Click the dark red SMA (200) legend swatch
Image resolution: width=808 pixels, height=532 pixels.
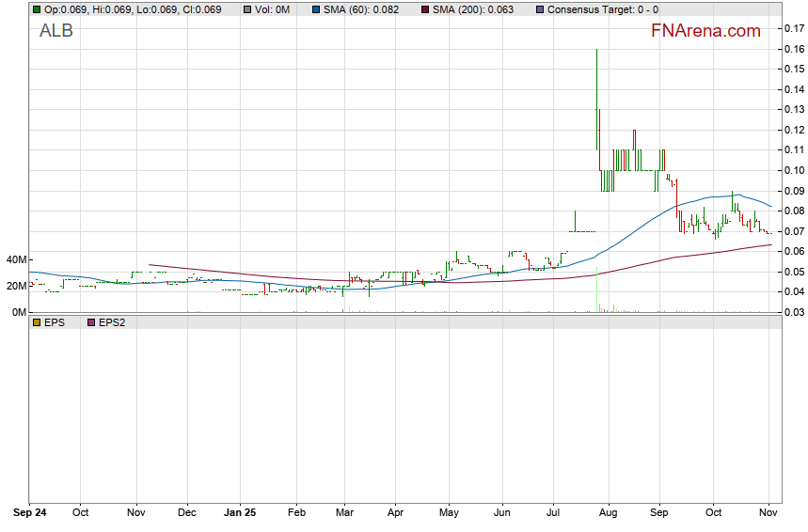[425, 9]
